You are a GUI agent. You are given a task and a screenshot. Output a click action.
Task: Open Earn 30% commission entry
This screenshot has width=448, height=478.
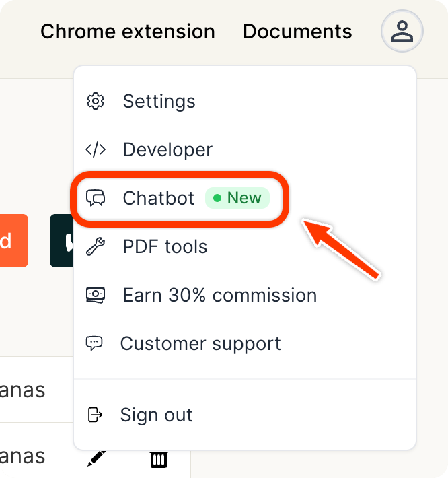(219, 295)
